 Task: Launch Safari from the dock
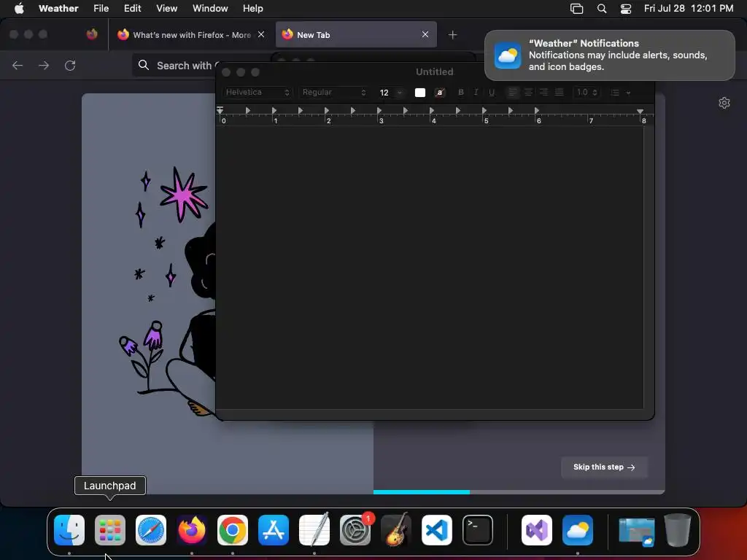tap(151, 530)
